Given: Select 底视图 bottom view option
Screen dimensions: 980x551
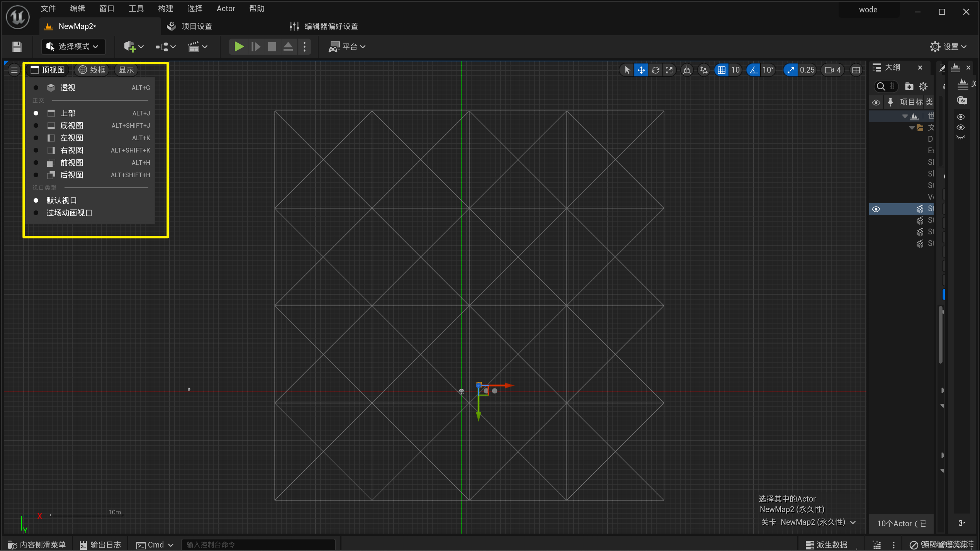Looking at the screenshot, I should [92, 125].
